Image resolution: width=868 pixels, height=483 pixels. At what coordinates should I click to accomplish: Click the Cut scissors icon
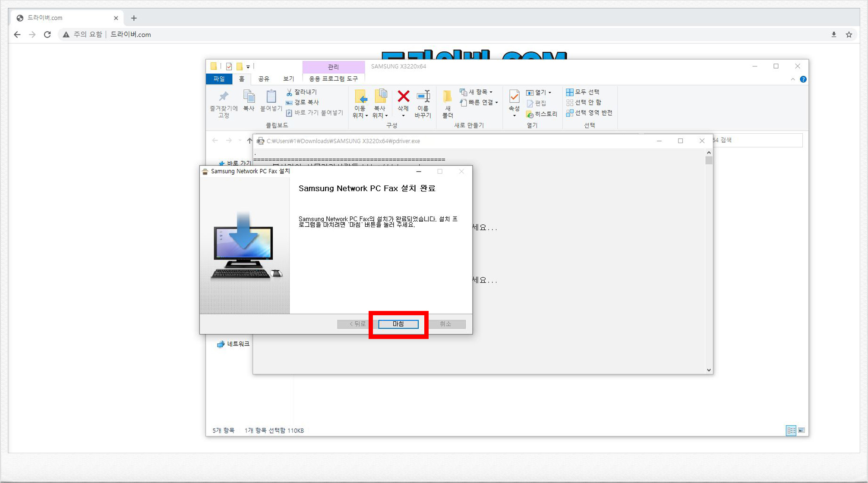click(289, 92)
